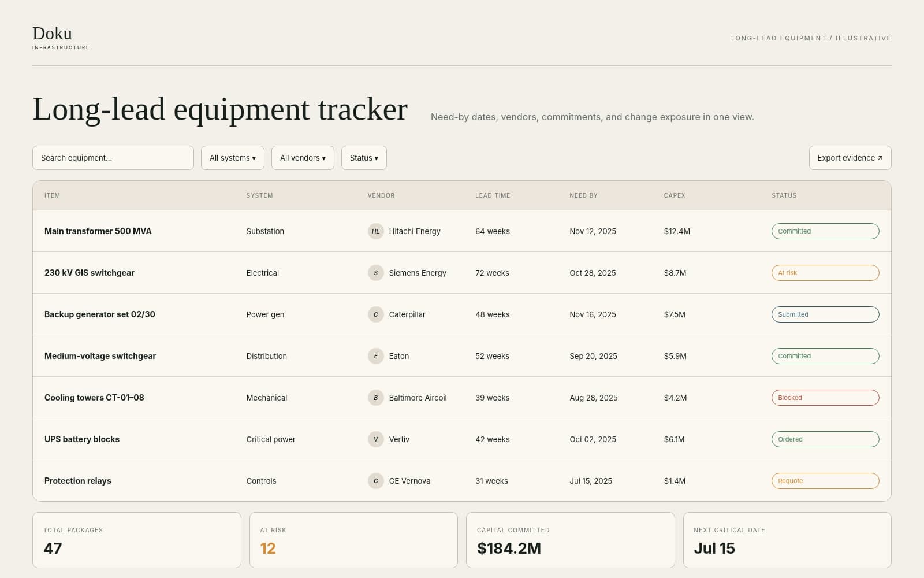Click the Capital committed $184.2M card

pos(571,540)
